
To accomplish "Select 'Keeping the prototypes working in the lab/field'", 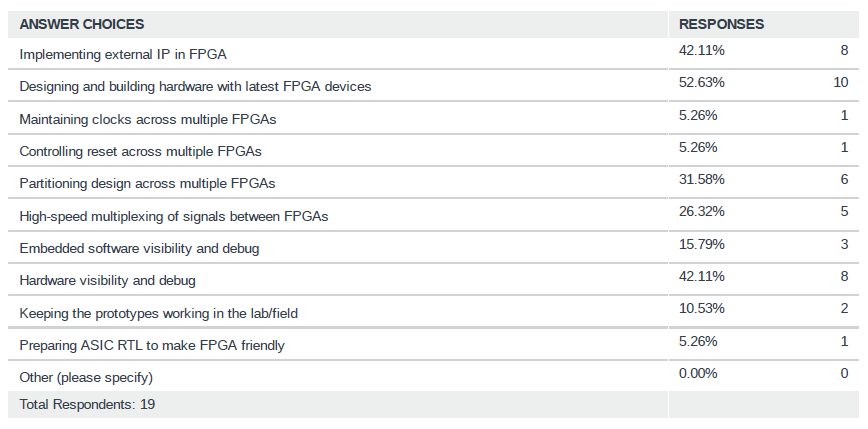I will click(x=159, y=313).
